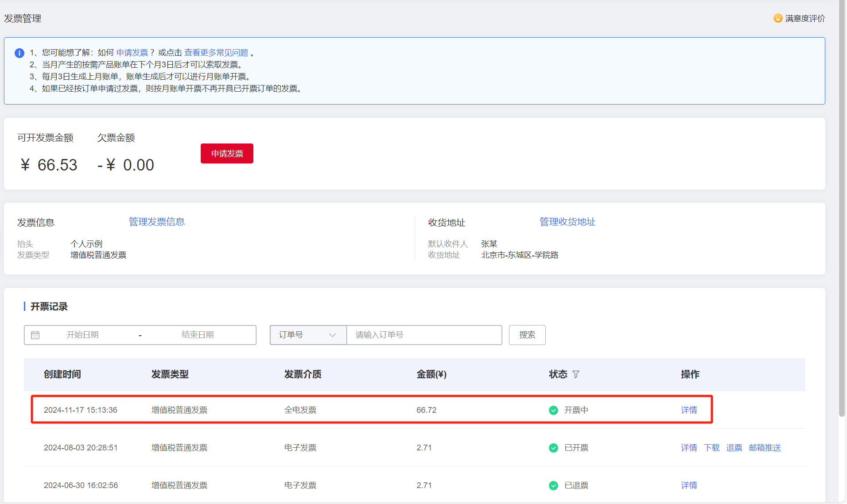Image resolution: width=847 pixels, height=504 pixels.
Task: Click the red 申请发票 button
Action: pos(227,154)
